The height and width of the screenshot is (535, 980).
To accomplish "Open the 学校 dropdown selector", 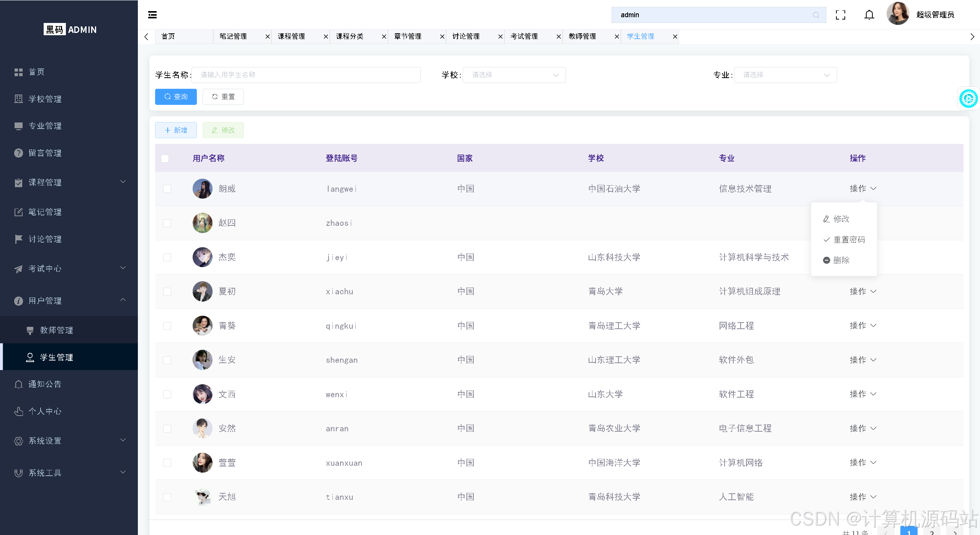I will [x=514, y=75].
